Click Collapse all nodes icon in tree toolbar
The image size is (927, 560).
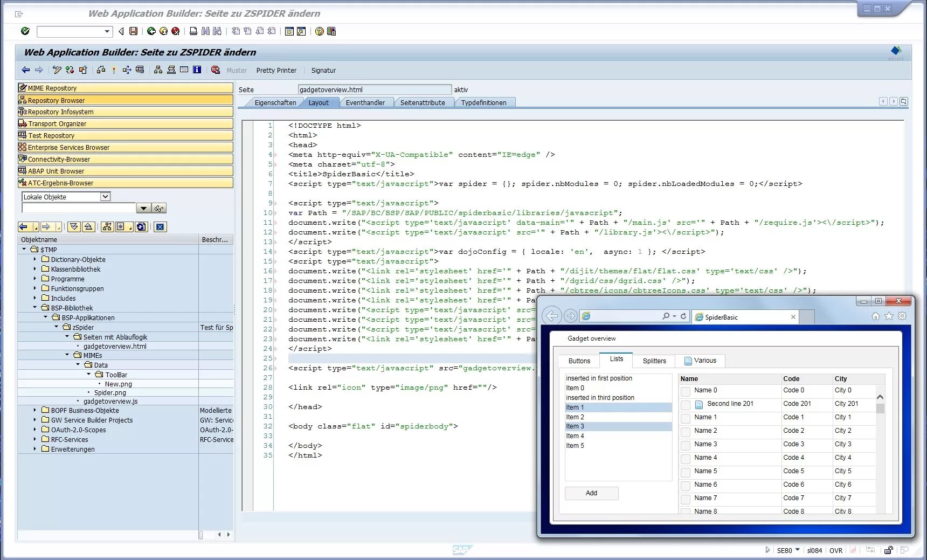click(89, 227)
